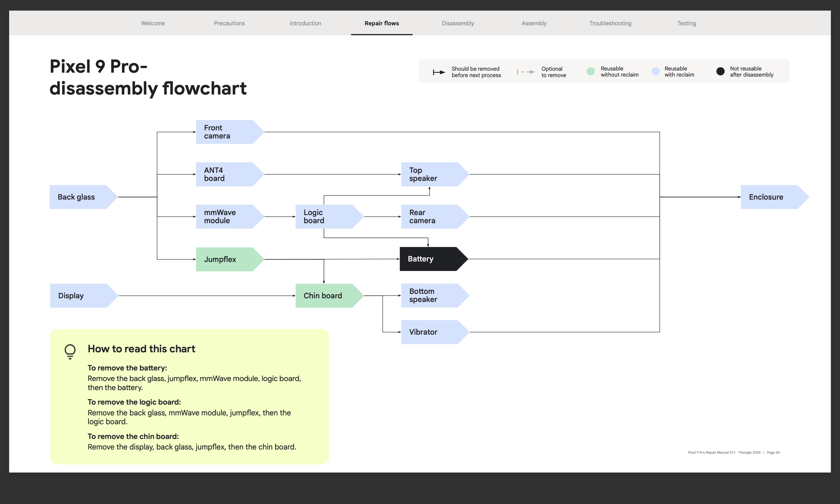Viewport: 840px width, 504px height.
Task: Select the Disassembly tab
Action: point(458,23)
